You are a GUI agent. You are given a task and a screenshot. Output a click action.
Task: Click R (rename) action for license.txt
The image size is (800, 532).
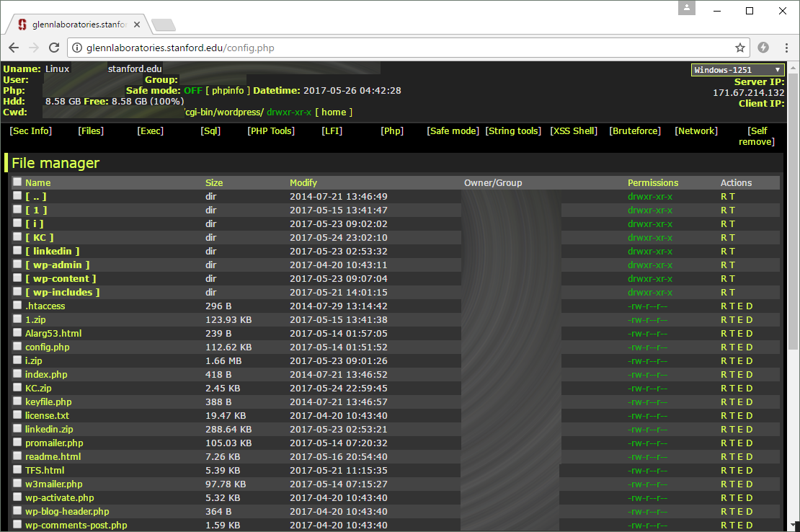point(724,416)
